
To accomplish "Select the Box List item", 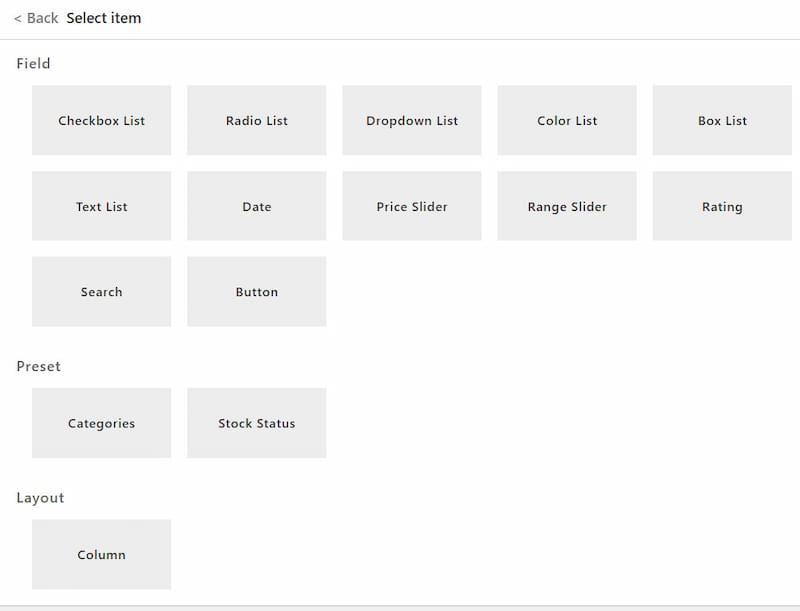I will [722, 120].
